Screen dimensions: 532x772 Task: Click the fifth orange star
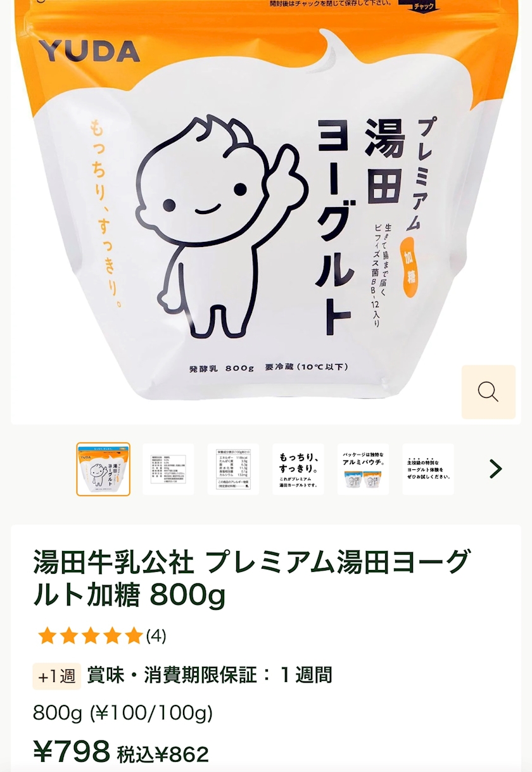point(133,636)
